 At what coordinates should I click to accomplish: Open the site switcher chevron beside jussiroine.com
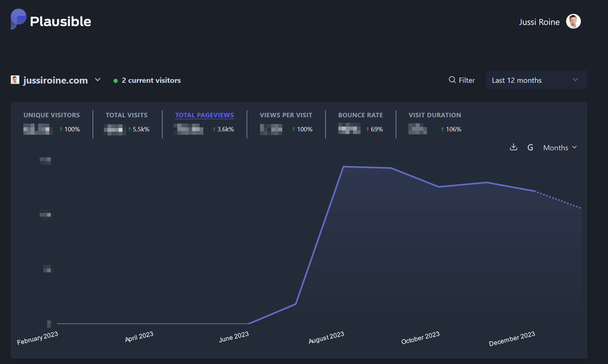pyautogui.click(x=97, y=80)
